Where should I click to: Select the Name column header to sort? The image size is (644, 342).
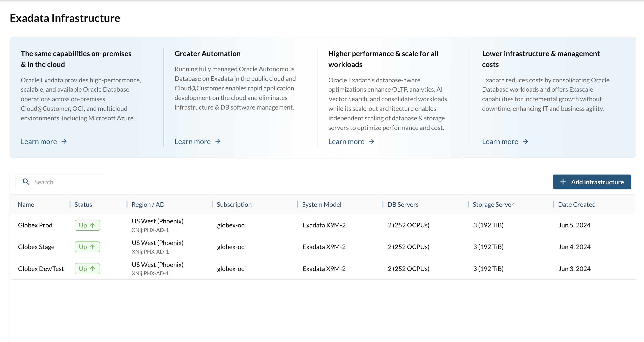(25, 204)
